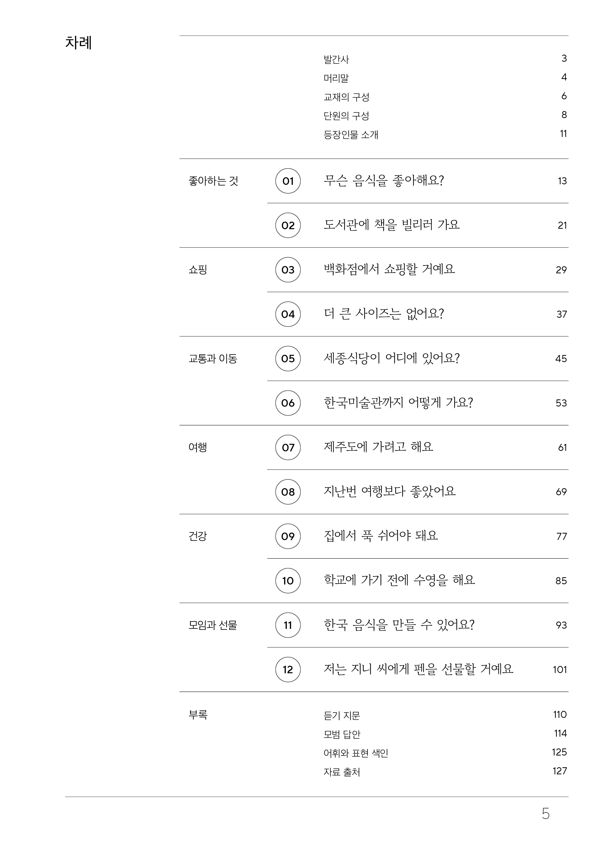The height and width of the screenshot is (844, 616).
Task: Open the '등장인물 소개' entry
Action: 351,134
